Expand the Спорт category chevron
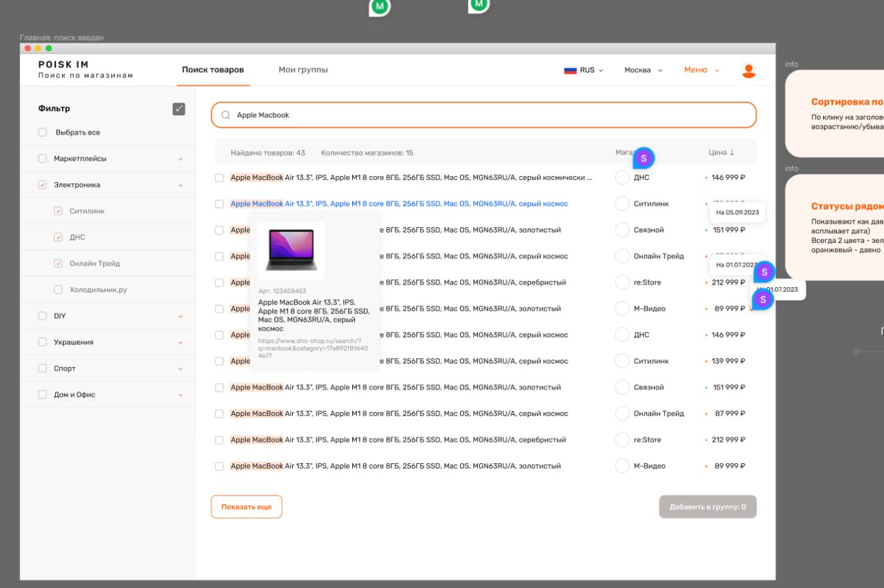 (180, 369)
